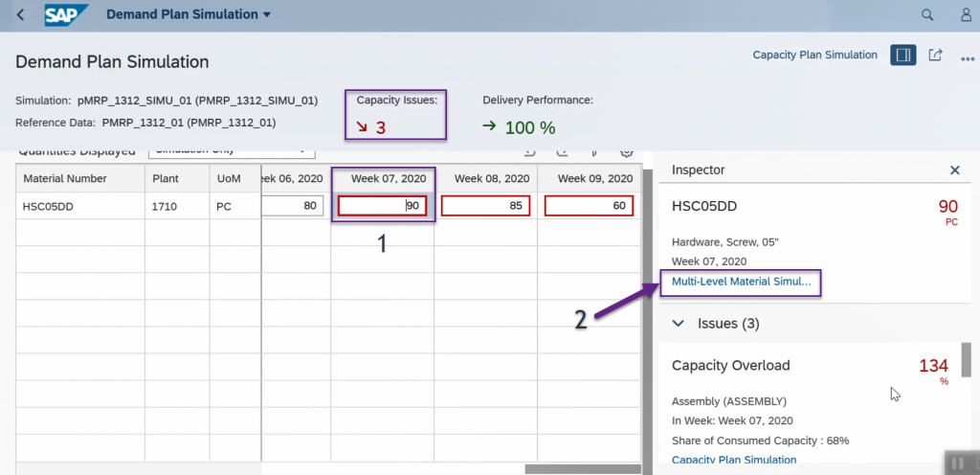Open Multi-Level Material Simulation link
The height and width of the screenshot is (475, 980).
(742, 282)
